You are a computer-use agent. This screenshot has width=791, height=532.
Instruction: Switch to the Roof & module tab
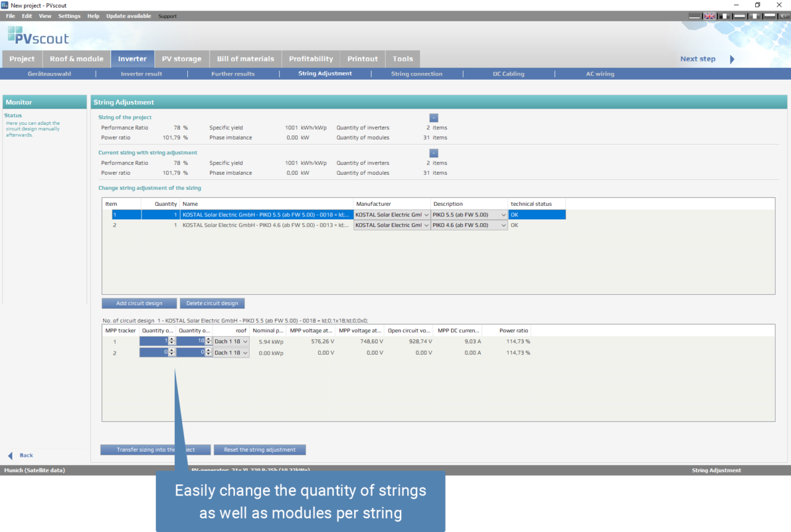[77, 59]
